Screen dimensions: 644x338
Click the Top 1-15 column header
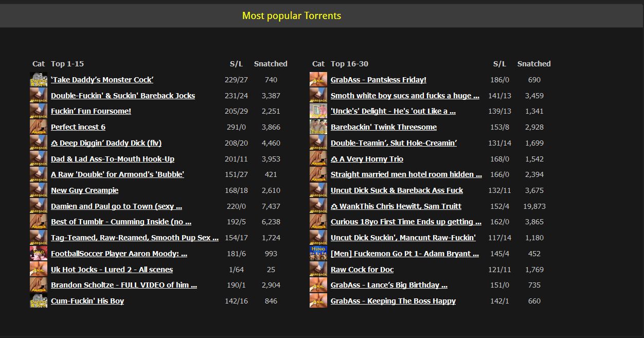[67, 64]
